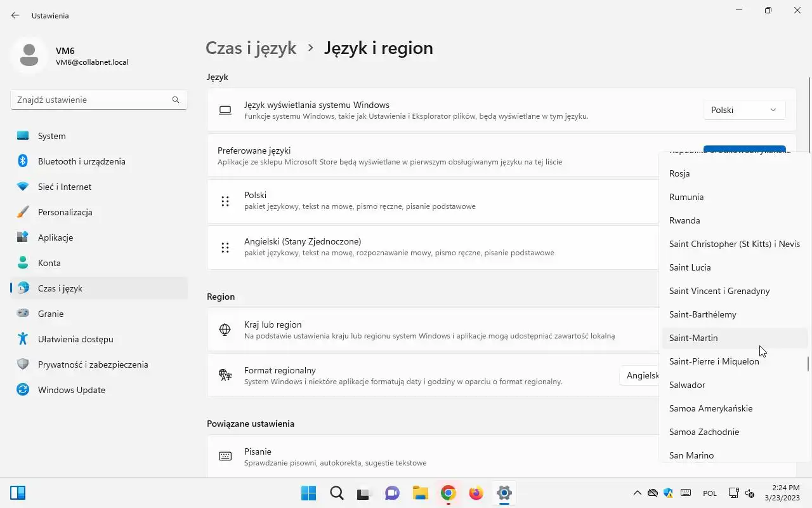
Task: Choose Salwador from country list
Action: 735,385
